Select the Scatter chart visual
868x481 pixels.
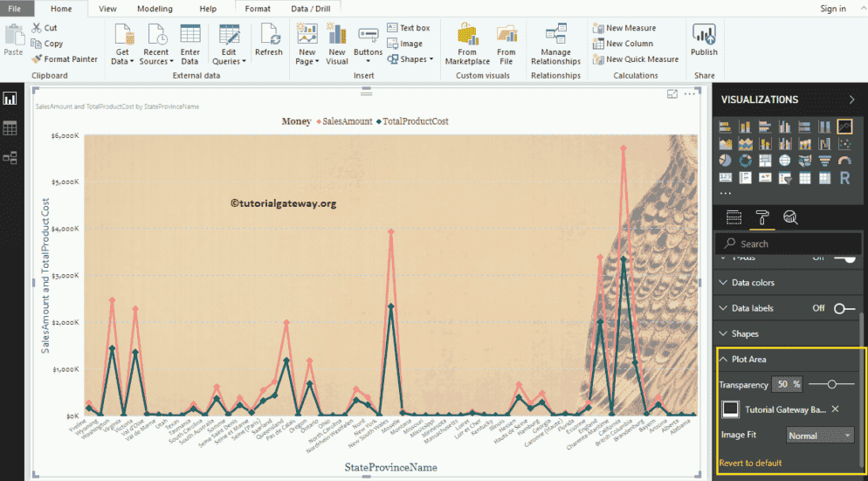tap(844, 144)
